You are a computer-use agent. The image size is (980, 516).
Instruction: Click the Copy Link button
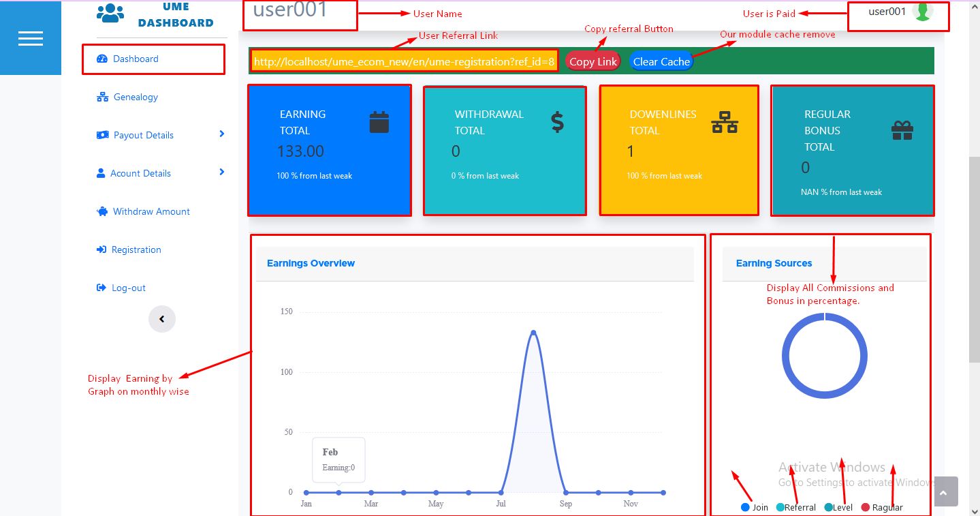tap(592, 61)
